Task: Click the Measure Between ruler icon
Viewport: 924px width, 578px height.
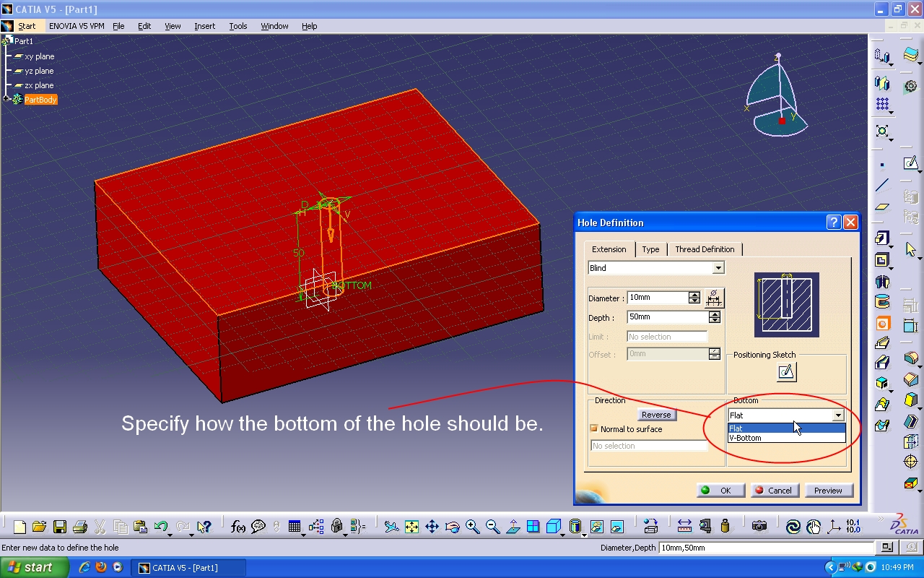Action: 684,527
